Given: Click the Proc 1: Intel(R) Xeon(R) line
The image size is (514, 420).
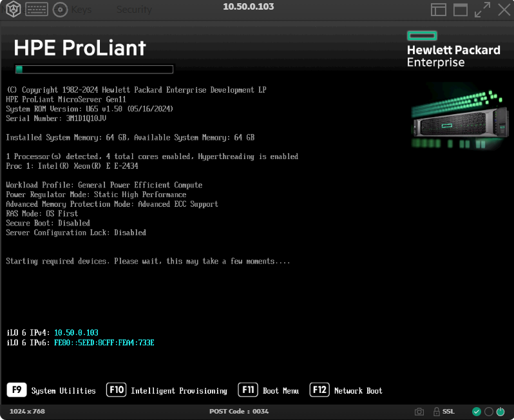Looking at the screenshot, I should tap(72, 166).
